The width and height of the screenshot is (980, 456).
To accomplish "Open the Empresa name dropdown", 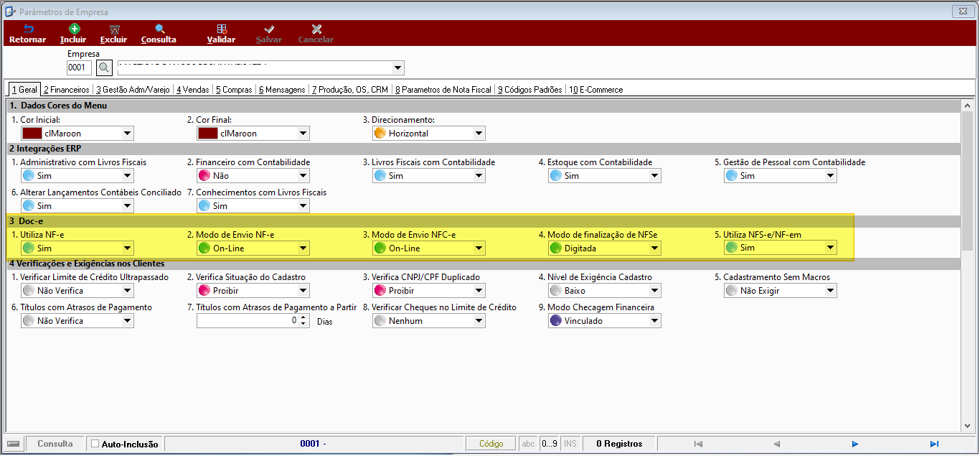I will [398, 68].
